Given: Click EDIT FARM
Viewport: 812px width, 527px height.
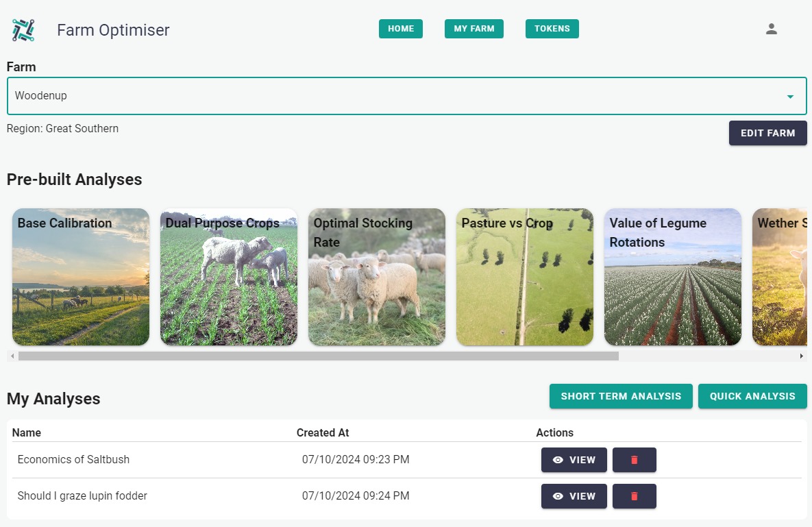Looking at the screenshot, I should [x=767, y=133].
